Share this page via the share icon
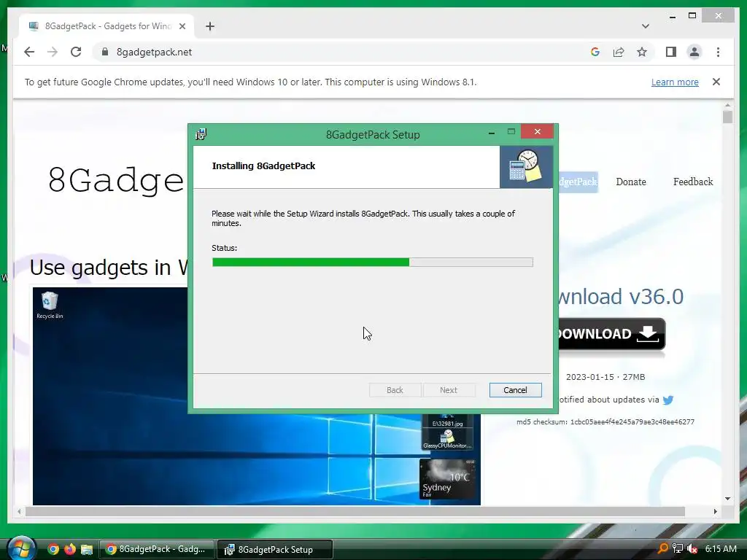 tap(619, 52)
